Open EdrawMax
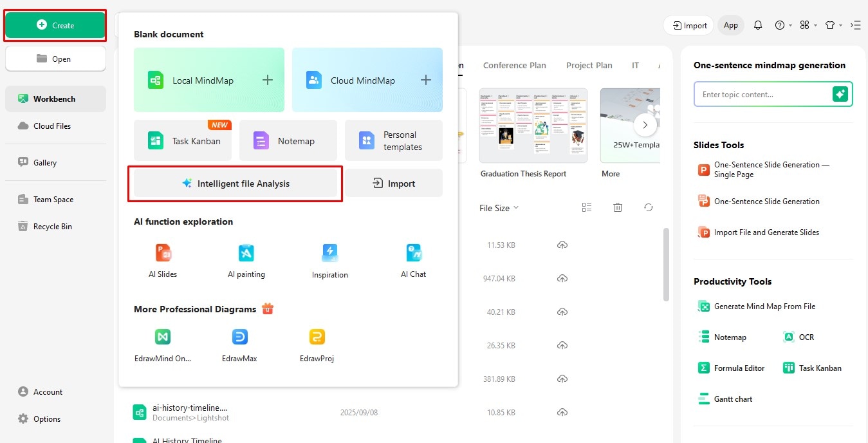The image size is (868, 443). (239, 344)
